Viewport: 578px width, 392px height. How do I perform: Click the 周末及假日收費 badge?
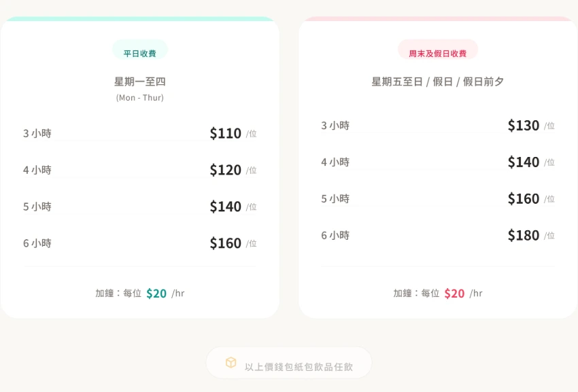437,53
